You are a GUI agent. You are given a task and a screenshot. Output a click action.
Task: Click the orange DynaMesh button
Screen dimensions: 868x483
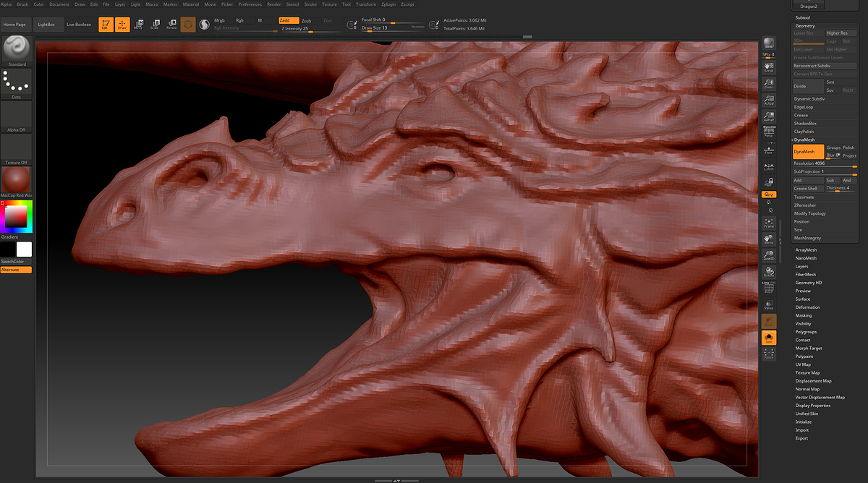click(x=808, y=152)
